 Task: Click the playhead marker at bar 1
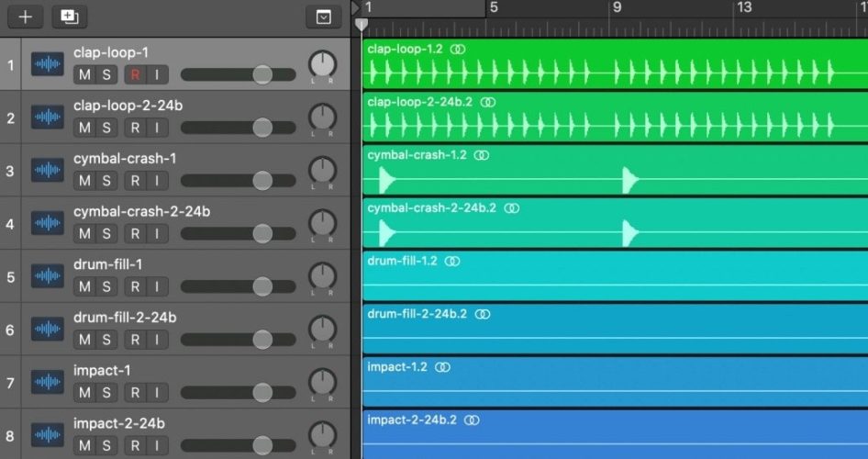tap(362, 25)
